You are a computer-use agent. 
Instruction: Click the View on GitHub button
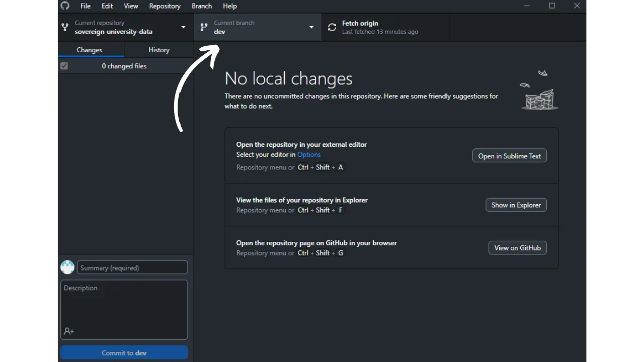pyautogui.click(x=517, y=248)
